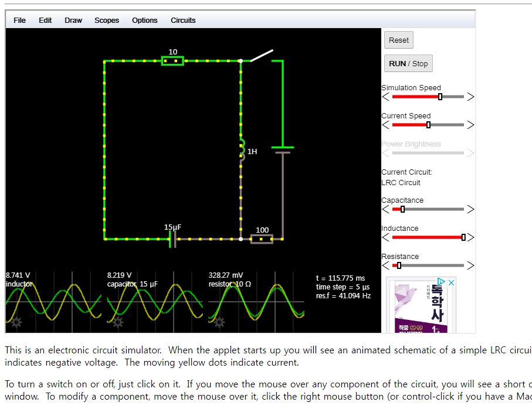Click the Inductance slider handle
This screenshot has height=409, width=532.
(x=463, y=237)
